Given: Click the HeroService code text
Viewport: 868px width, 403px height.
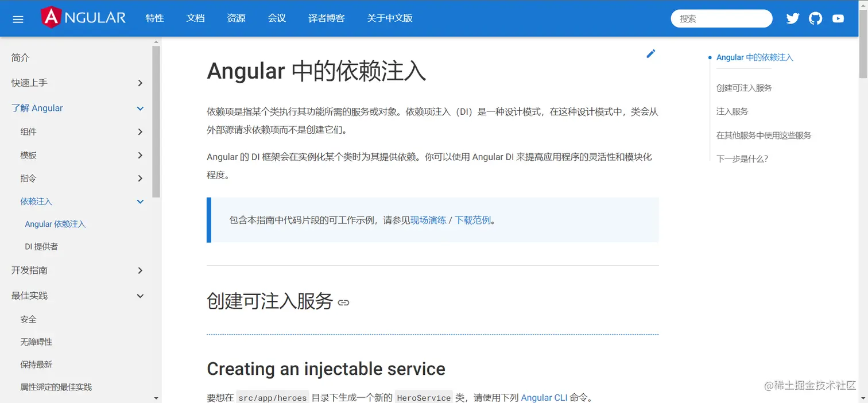Looking at the screenshot, I should click(x=424, y=397).
